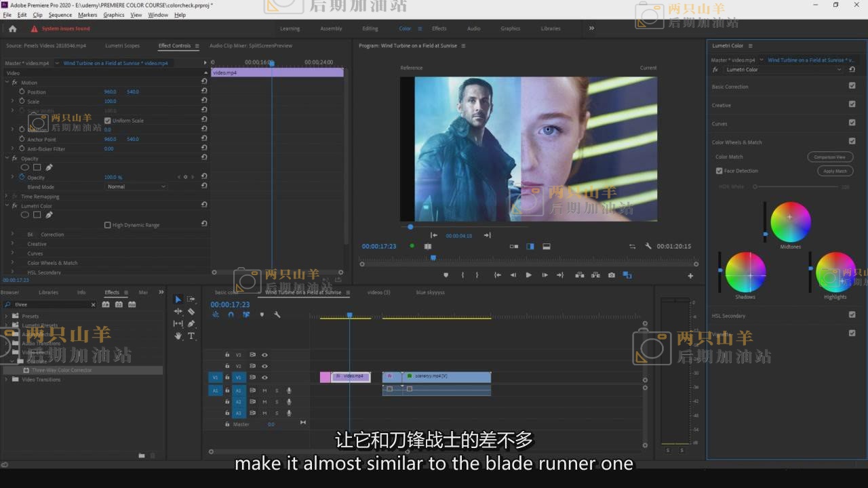Viewport: 868px width, 488px height.
Task: Click the Comparison View button
Action: coord(829,157)
